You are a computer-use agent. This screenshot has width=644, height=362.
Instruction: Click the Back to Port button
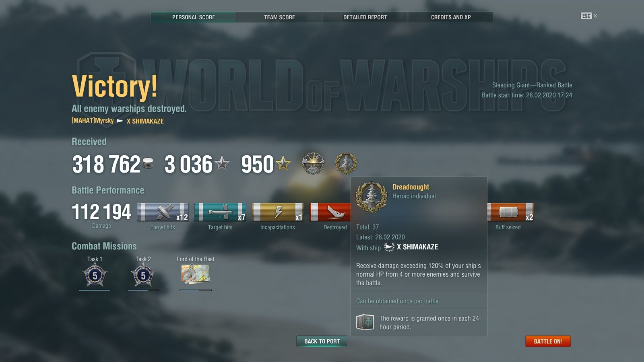point(322,341)
